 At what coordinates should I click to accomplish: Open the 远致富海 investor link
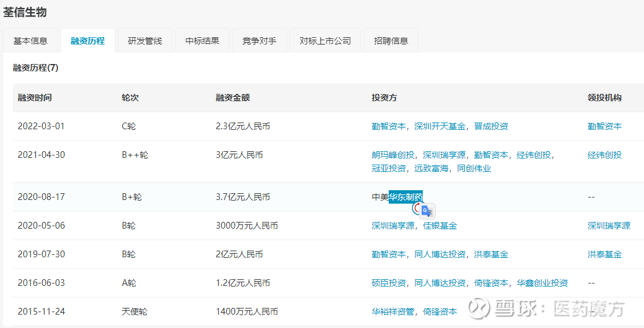point(431,168)
